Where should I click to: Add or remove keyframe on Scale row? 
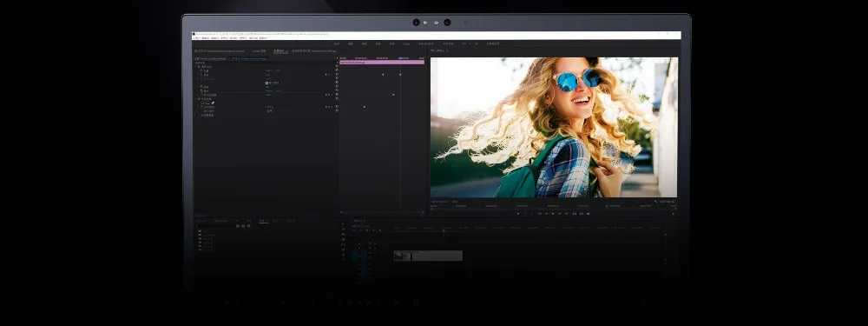point(329,74)
